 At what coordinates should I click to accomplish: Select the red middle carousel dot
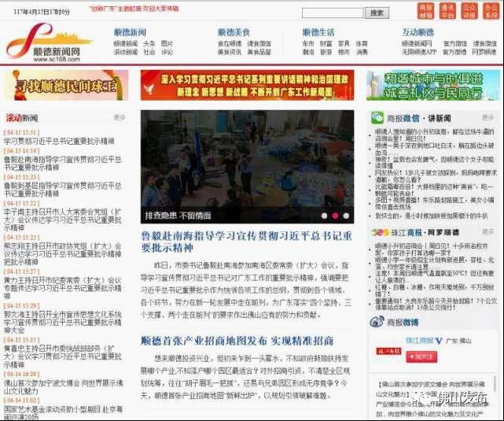pos(333,215)
